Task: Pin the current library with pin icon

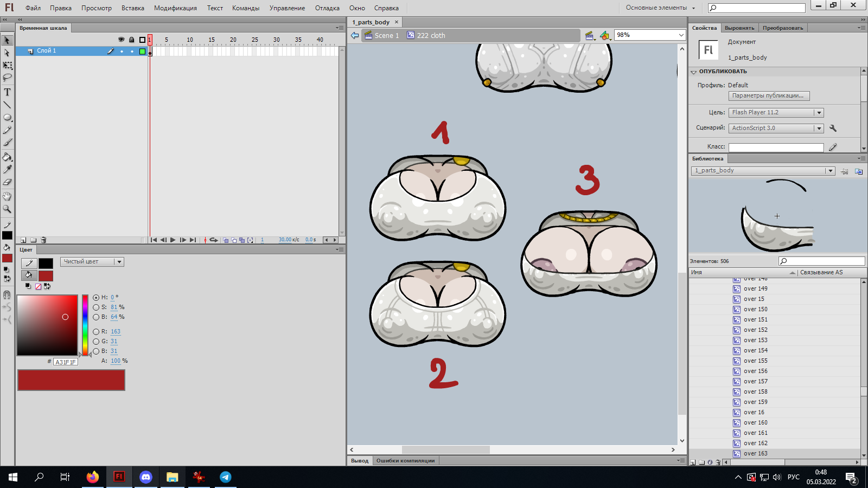Action: [x=845, y=171]
